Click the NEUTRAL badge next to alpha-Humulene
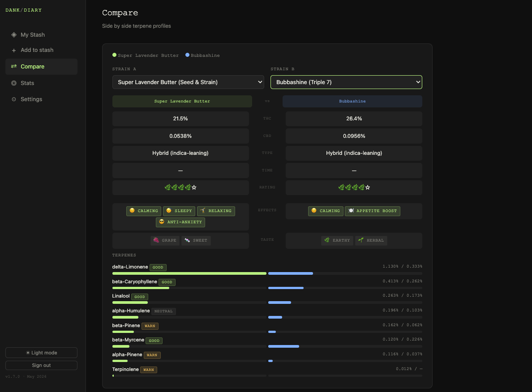Screen dimensions: 532x392 (163, 311)
